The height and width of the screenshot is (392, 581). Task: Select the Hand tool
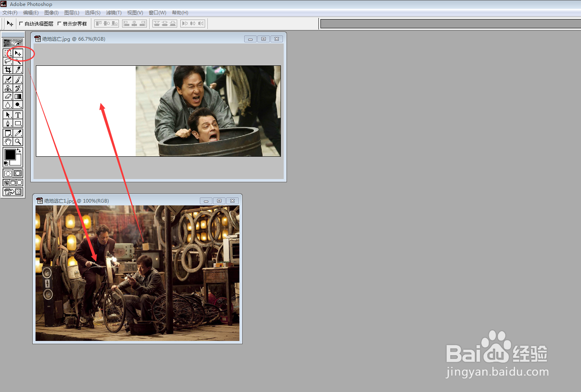8,142
